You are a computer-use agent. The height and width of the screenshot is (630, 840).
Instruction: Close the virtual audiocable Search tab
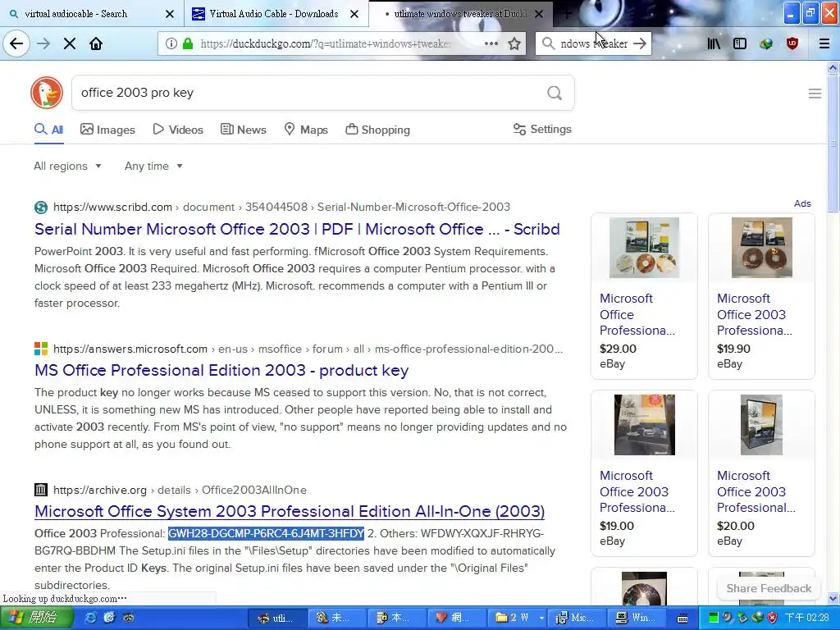click(169, 14)
